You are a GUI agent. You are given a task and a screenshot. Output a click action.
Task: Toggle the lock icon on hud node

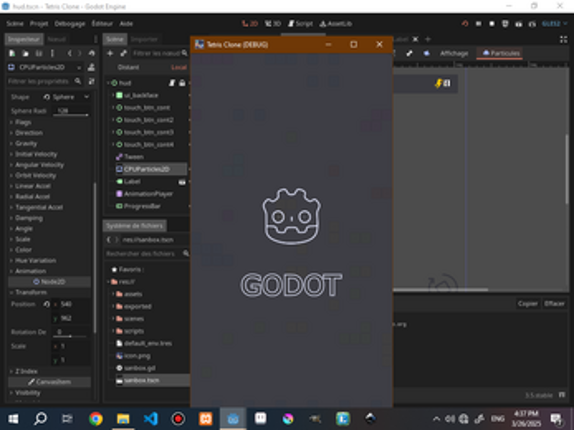(182, 83)
